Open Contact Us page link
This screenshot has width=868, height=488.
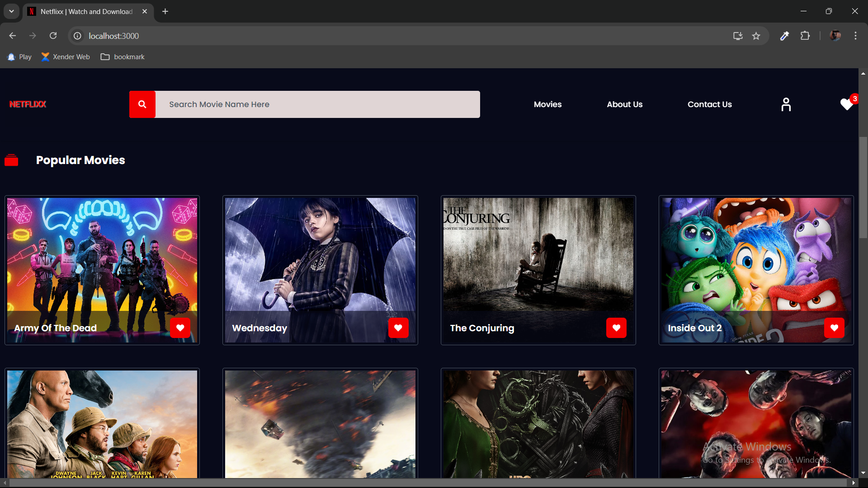click(x=709, y=104)
